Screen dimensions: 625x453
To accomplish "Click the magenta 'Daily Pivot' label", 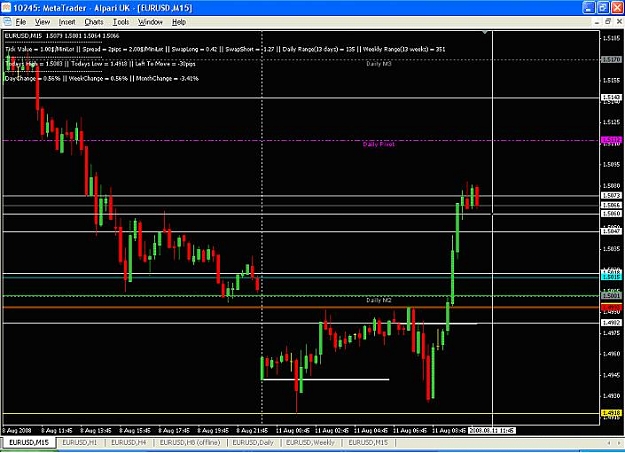I will click(378, 144).
